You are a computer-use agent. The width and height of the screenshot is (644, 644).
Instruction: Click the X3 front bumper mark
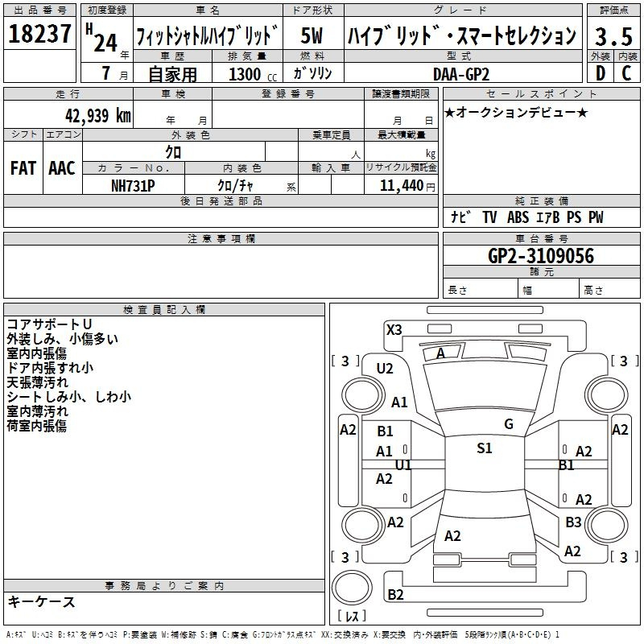click(x=394, y=330)
